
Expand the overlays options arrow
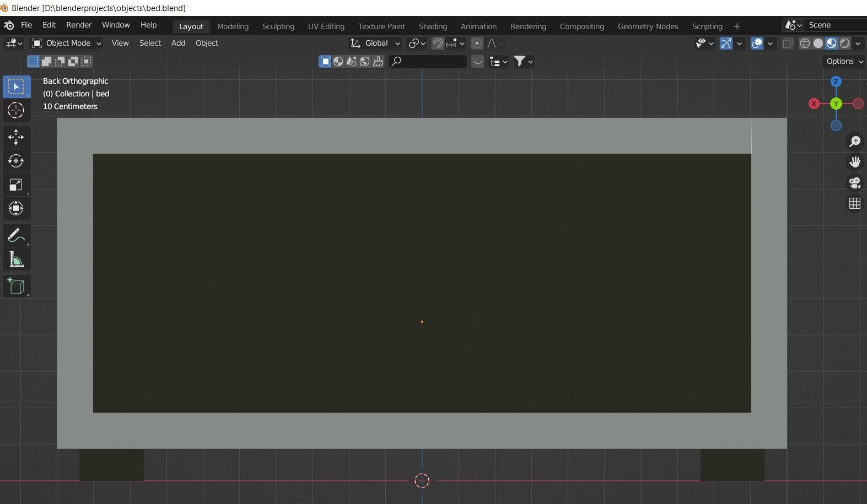(x=771, y=43)
